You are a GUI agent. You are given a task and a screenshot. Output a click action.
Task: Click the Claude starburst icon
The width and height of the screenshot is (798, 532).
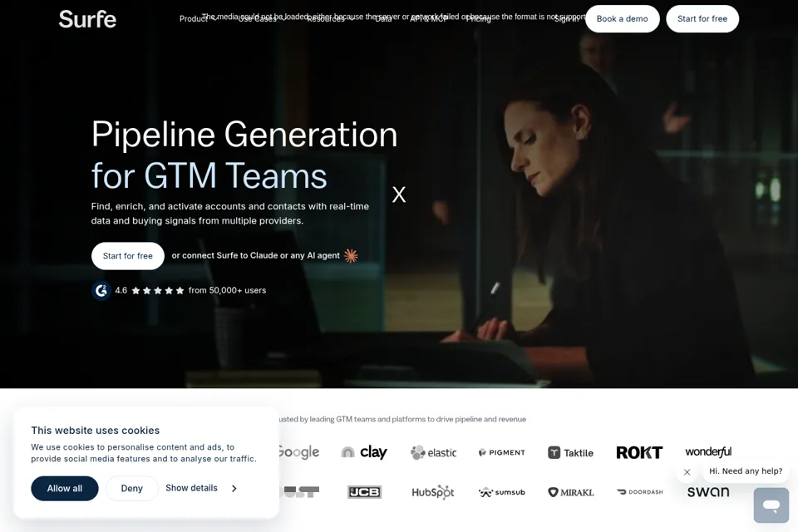351,255
